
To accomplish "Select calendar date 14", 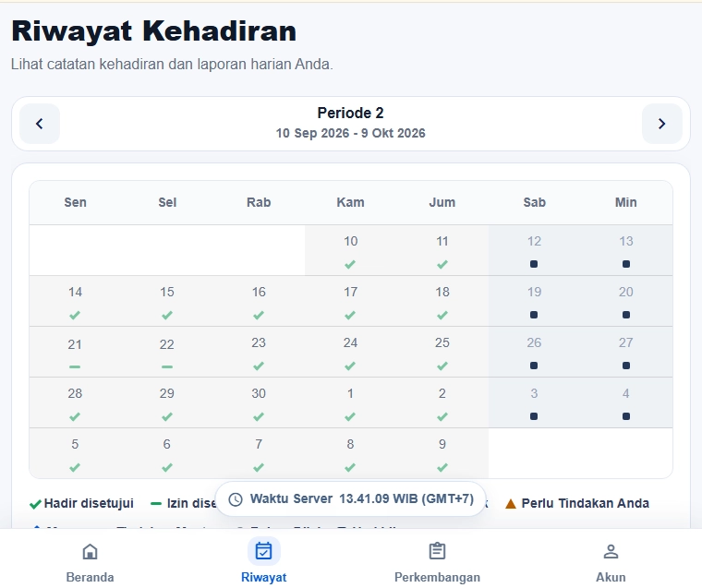I will coord(75,301).
